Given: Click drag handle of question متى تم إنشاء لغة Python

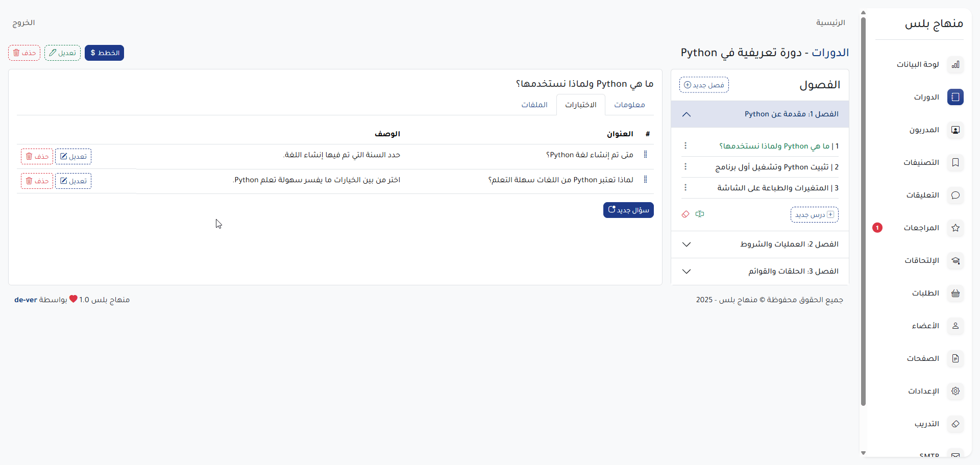Looking at the screenshot, I should pos(646,155).
